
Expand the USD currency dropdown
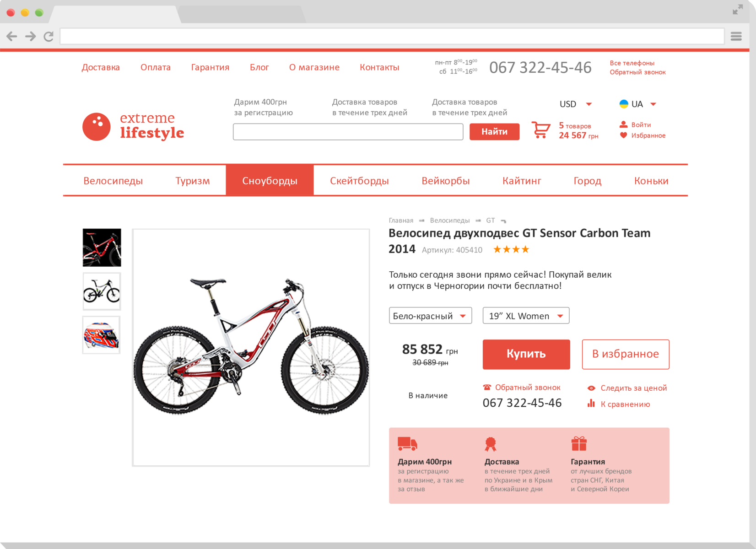click(x=576, y=104)
